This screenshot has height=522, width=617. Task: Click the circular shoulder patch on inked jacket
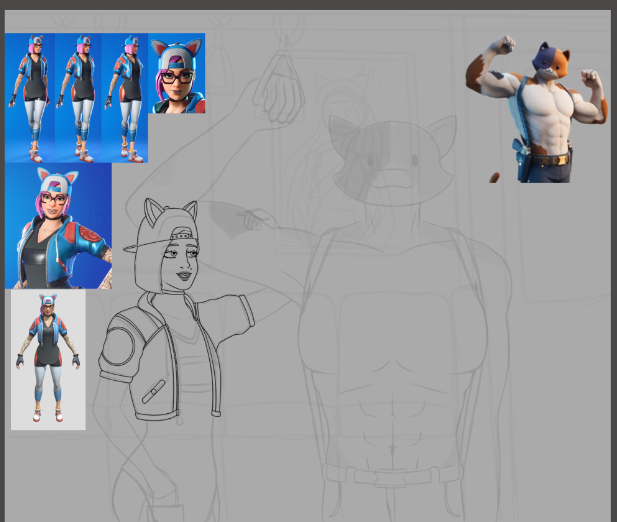pyautogui.click(x=118, y=346)
